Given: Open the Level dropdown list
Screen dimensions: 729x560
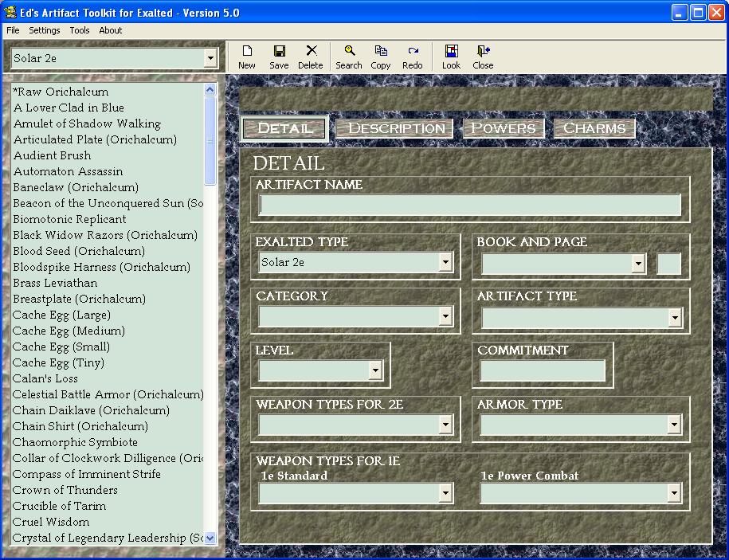Looking at the screenshot, I should point(375,370).
